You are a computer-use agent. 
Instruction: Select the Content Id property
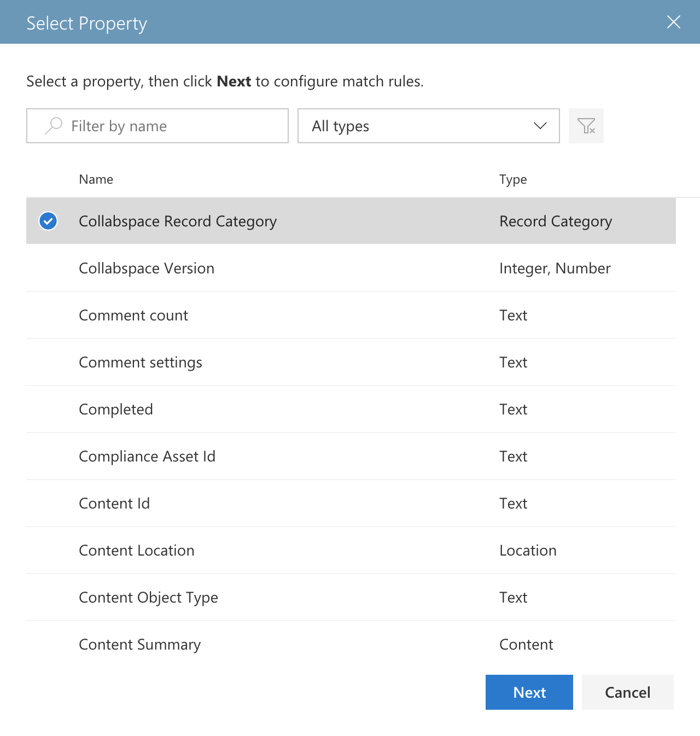pos(351,503)
